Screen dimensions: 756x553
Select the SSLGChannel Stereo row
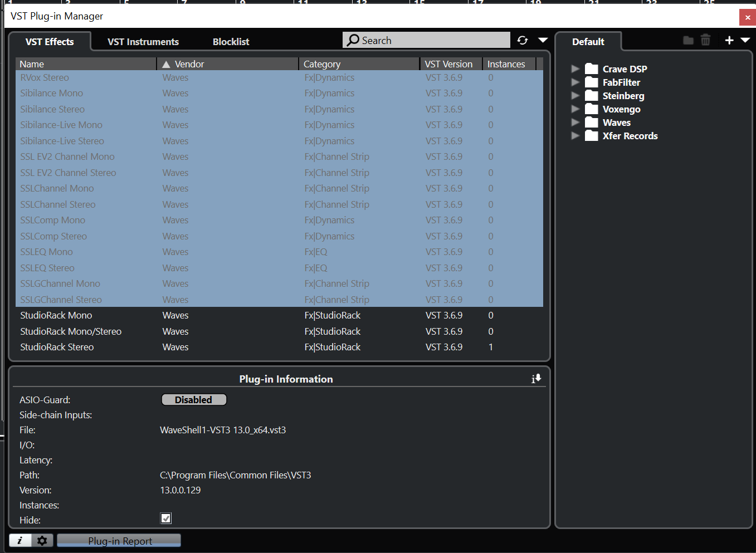tap(279, 300)
